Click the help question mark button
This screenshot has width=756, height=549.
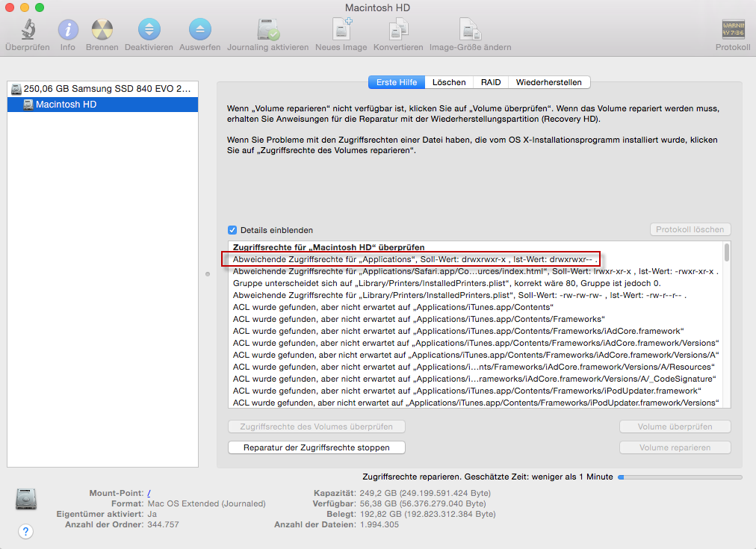(25, 531)
